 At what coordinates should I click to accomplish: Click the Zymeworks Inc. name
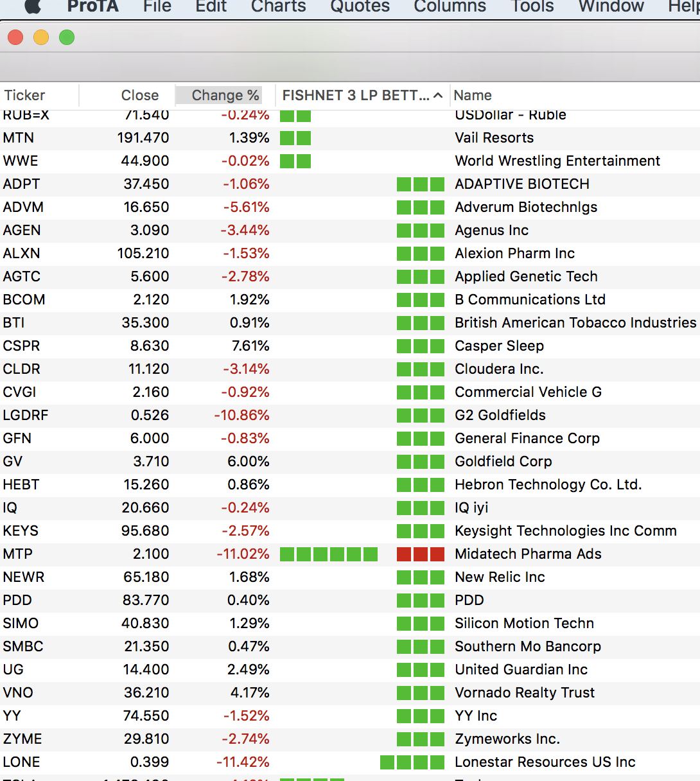tap(507, 739)
